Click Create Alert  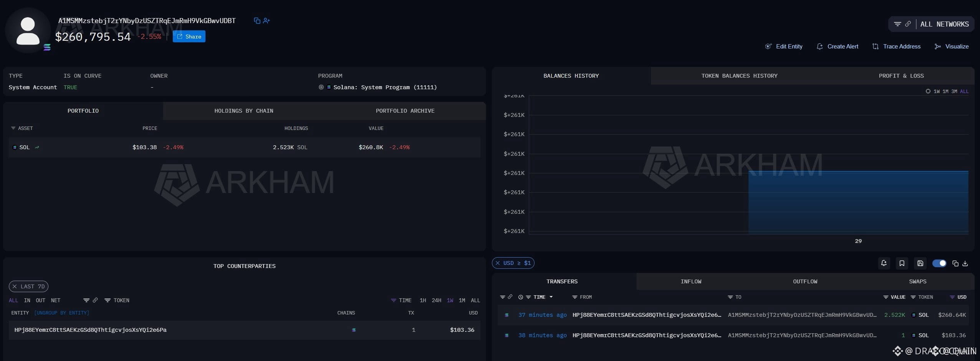tap(838, 47)
